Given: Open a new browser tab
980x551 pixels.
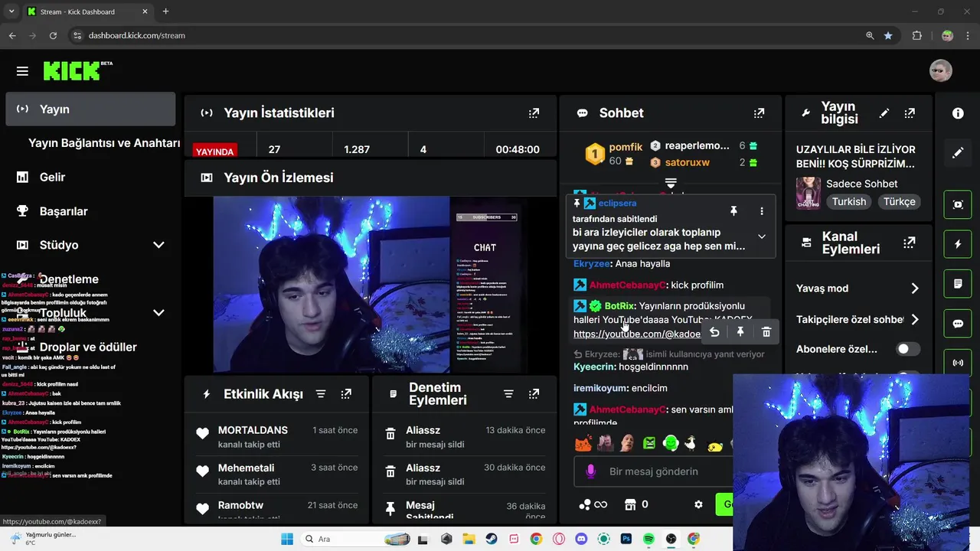Looking at the screenshot, I should 165,11.
